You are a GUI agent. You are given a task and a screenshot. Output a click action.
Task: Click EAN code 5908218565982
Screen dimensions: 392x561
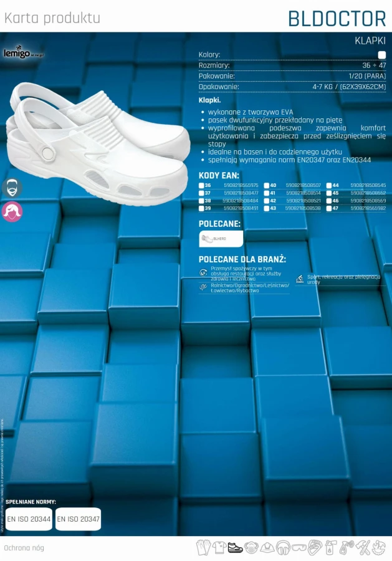(368, 208)
